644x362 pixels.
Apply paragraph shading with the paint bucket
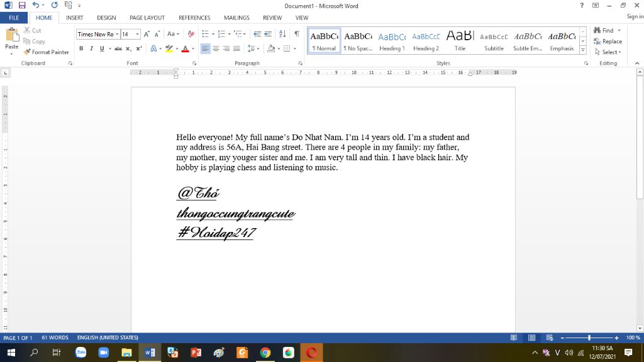[x=271, y=48]
